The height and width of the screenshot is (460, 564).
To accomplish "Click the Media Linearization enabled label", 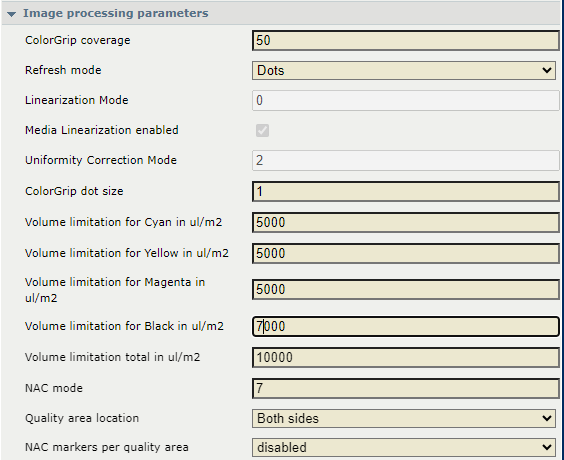I will pyautogui.click(x=102, y=130).
